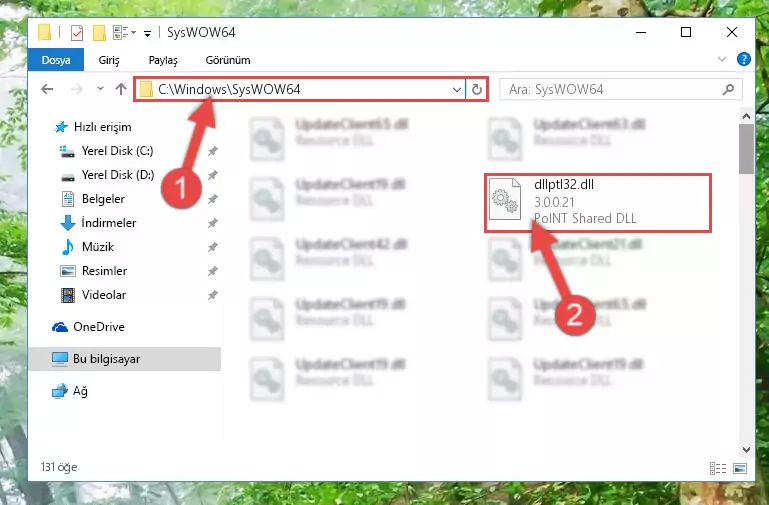Click the pin icon beside Müzik

pos(212,247)
